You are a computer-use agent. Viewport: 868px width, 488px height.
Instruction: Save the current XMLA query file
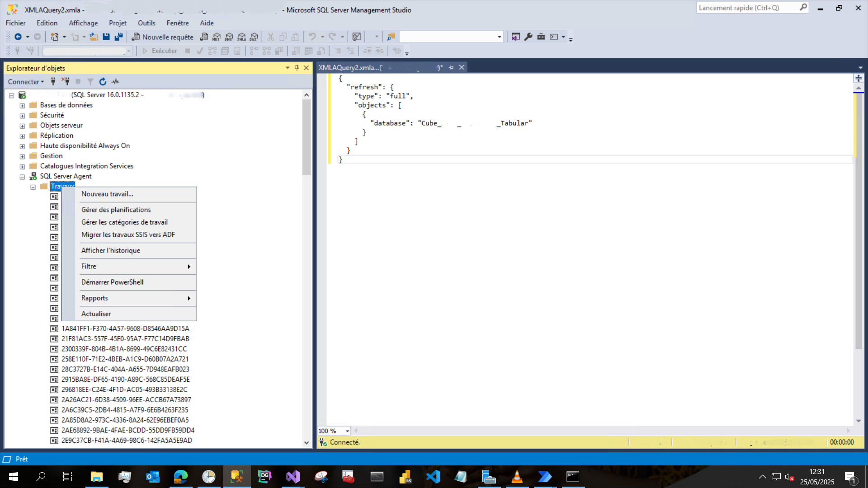(106, 37)
